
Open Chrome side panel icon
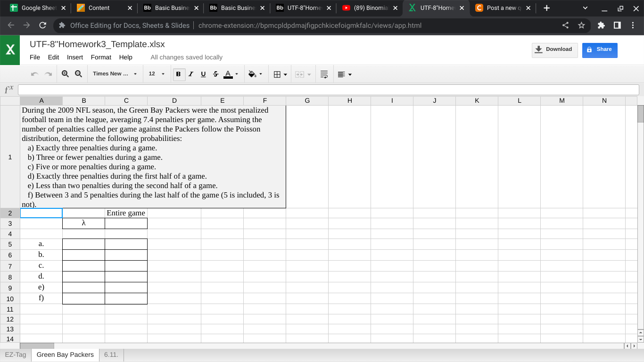[617, 25]
